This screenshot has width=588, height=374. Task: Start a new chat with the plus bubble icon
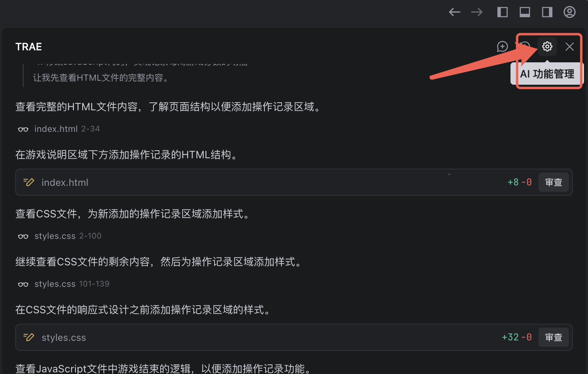tap(503, 47)
